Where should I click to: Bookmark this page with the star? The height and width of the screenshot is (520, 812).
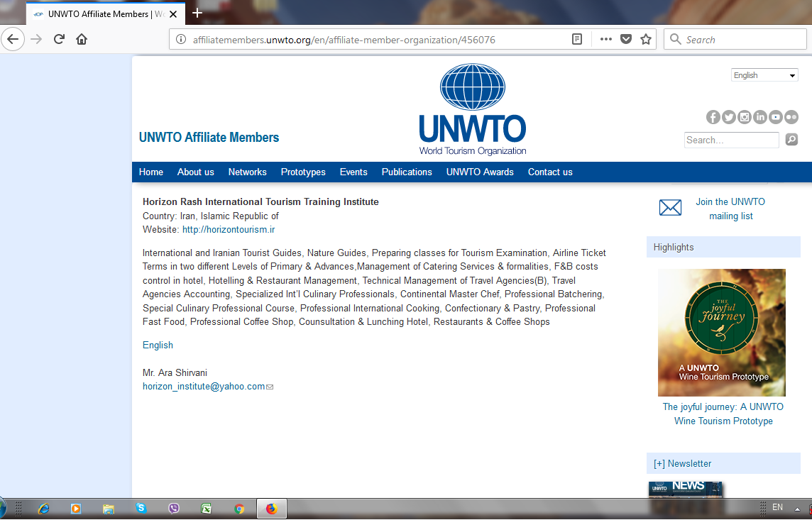pyautogui.click(x=646, y=39)
